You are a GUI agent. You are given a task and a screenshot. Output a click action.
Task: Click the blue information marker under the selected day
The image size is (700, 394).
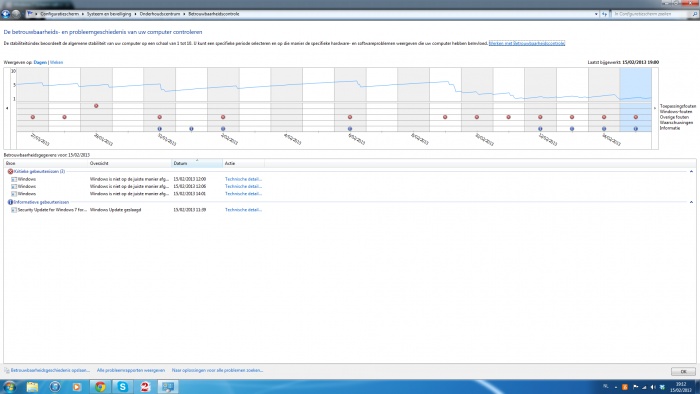pyautogui.click(x=636, y=129)
